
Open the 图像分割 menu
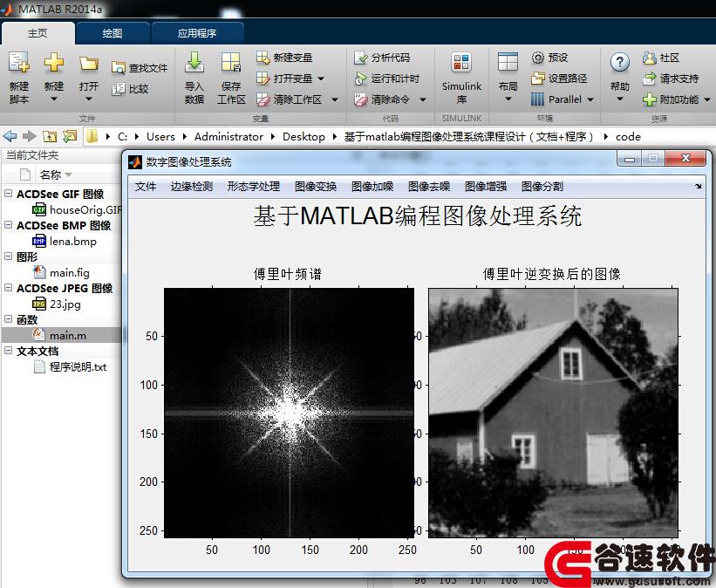(x=542, y=187)
